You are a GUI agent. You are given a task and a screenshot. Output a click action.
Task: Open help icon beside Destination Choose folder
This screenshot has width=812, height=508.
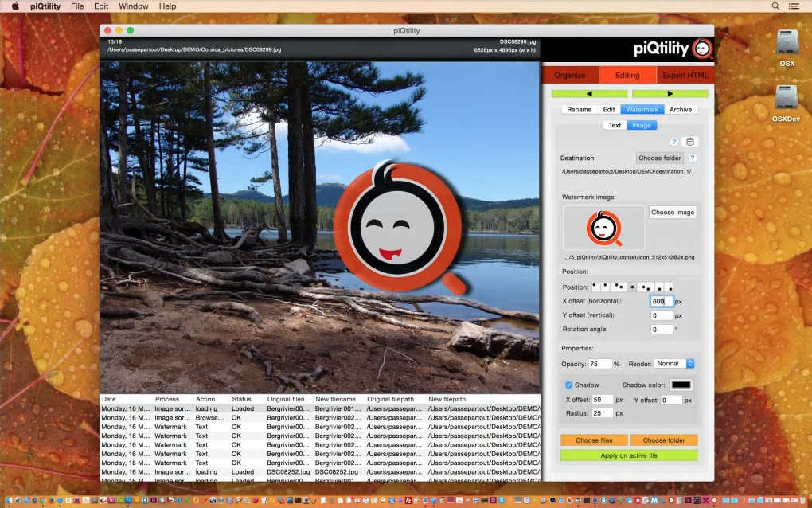pyautogui.click(x=693, y=158)
